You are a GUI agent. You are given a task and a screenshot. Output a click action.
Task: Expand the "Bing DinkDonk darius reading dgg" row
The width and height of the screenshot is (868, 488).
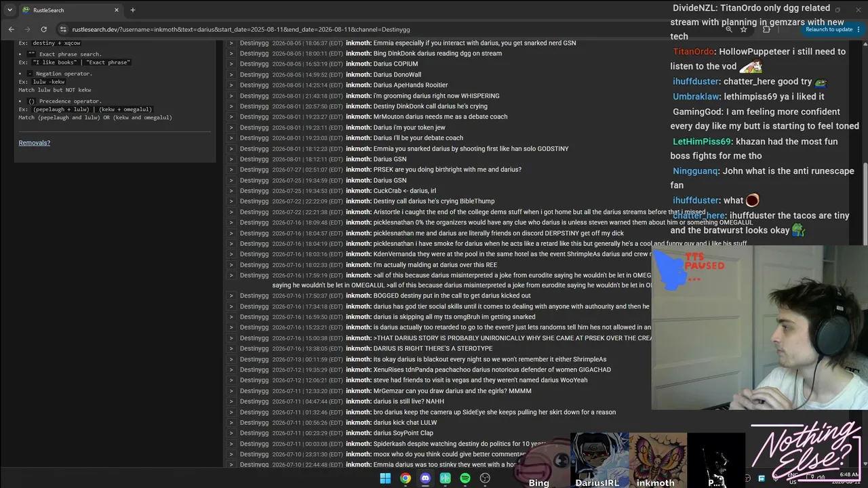point(231,54)
